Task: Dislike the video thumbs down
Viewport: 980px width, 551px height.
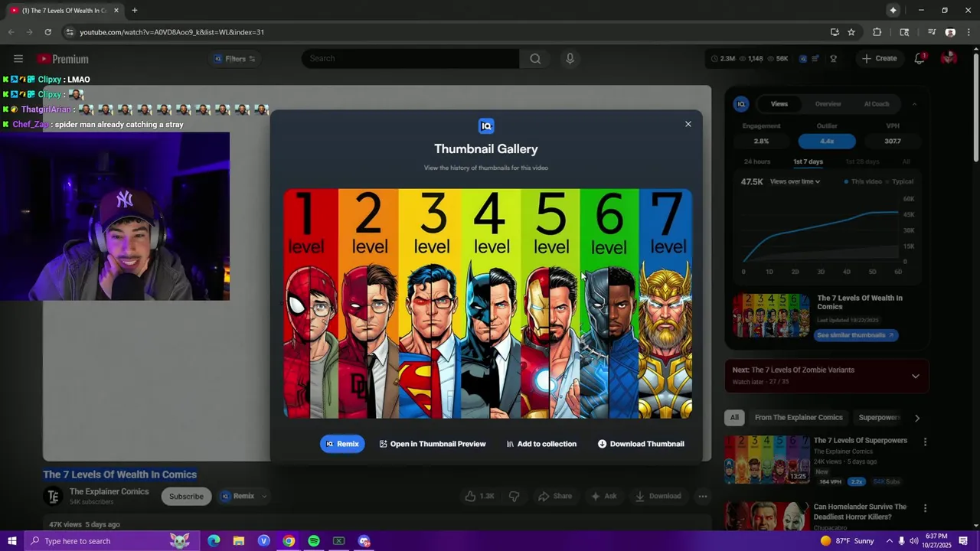Action: click(514, 497)
